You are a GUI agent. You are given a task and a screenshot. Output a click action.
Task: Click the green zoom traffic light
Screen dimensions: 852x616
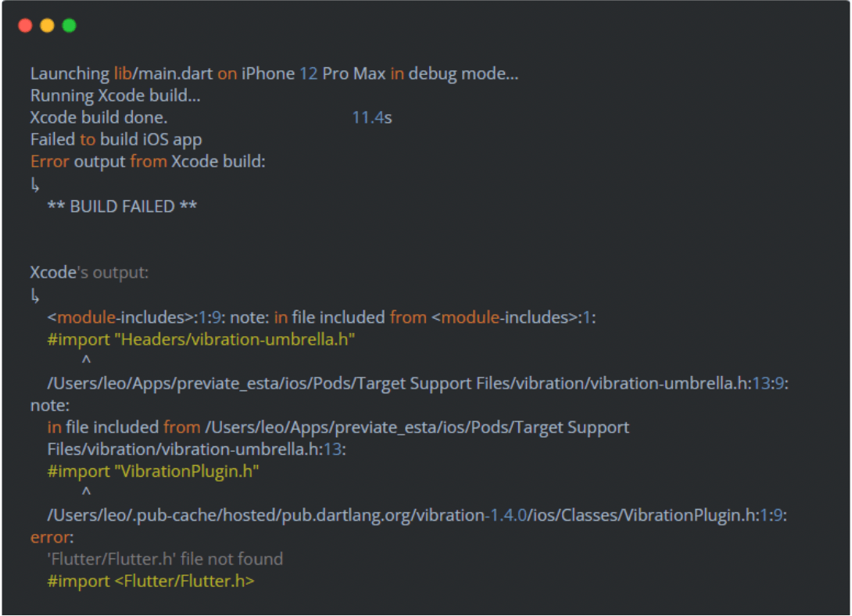(69, 25)
